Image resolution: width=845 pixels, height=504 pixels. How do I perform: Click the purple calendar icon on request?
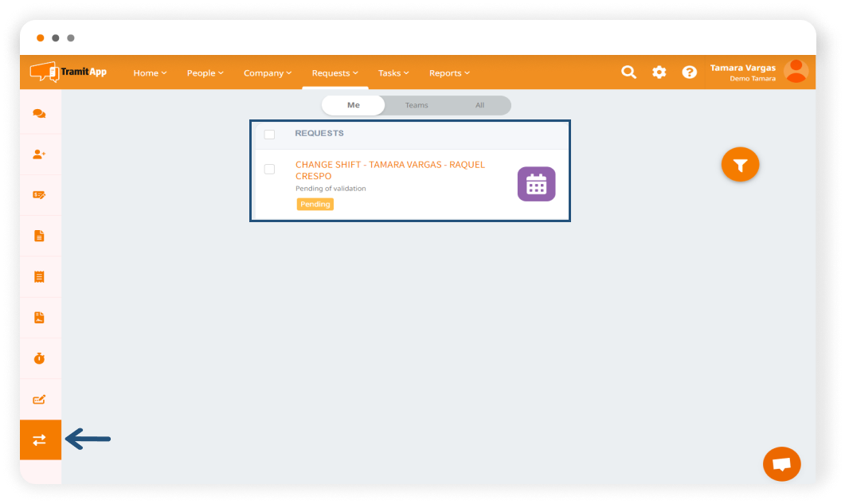tap(536, 184)
